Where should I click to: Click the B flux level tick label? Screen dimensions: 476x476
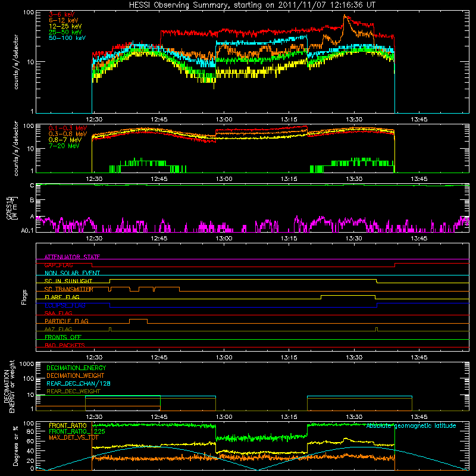(x=32, y=200)
